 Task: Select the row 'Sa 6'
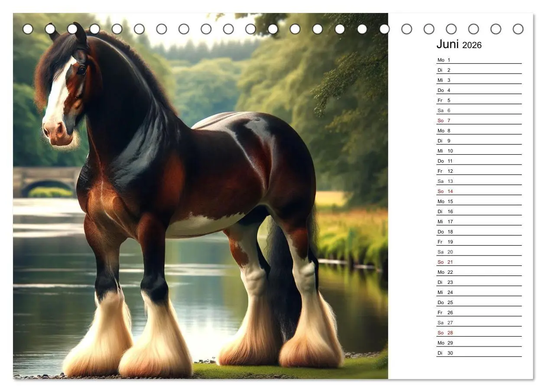pos(479,110)
